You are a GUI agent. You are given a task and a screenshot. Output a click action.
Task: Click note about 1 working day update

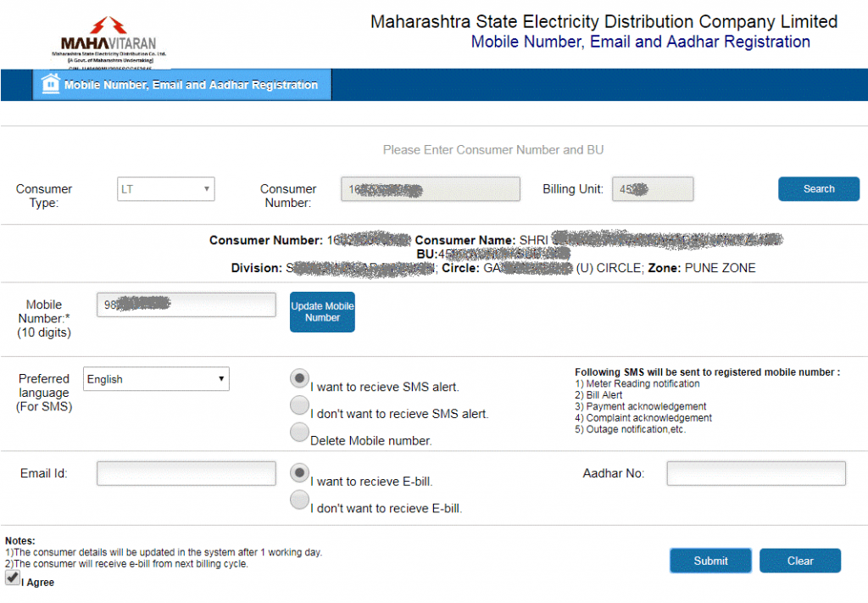point(164,552)
